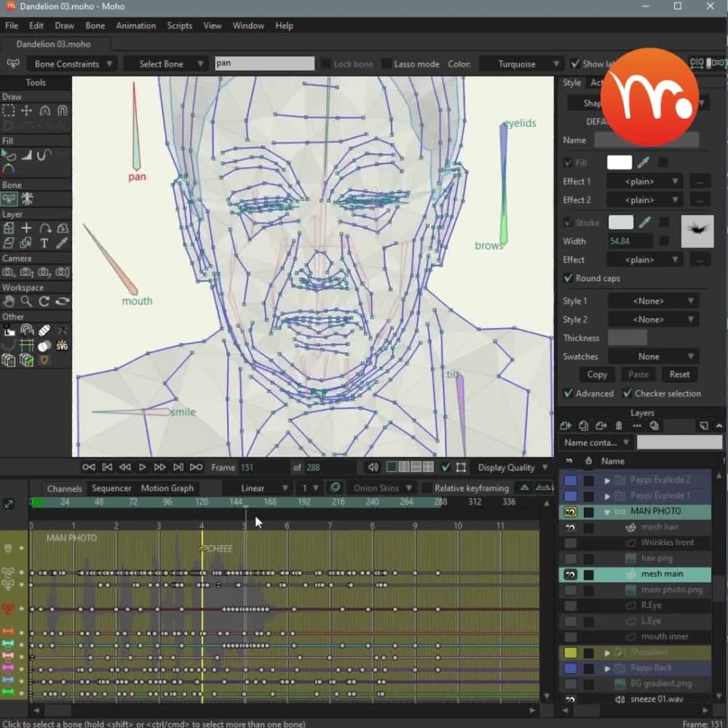This screenshot has width=728, height=728.
Task: Open the Scripts menu
Action: tap(180, 25)
